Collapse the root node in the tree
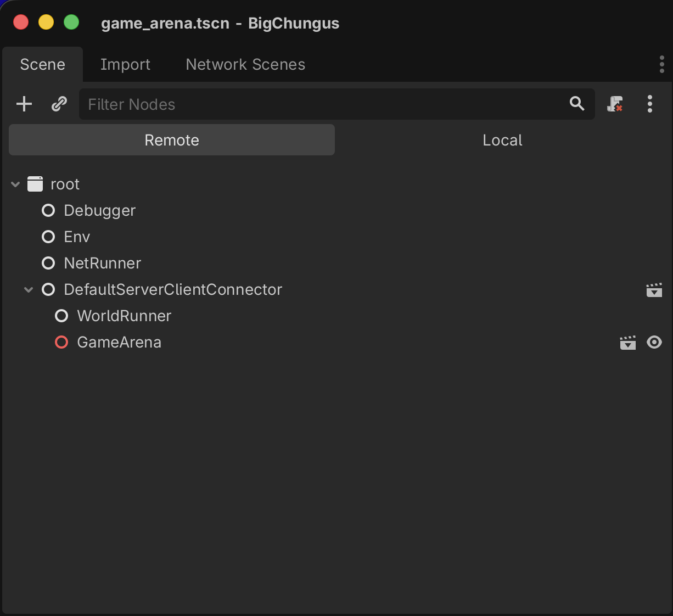Image resolution: width=673 pixels, height=616 pixels. tap(15, 184)
